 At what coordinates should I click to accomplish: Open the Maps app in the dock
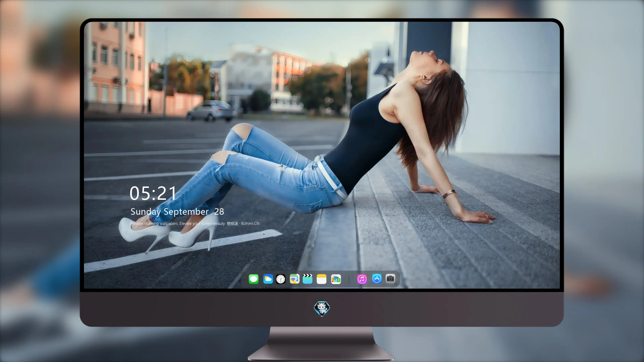point(294,279)
